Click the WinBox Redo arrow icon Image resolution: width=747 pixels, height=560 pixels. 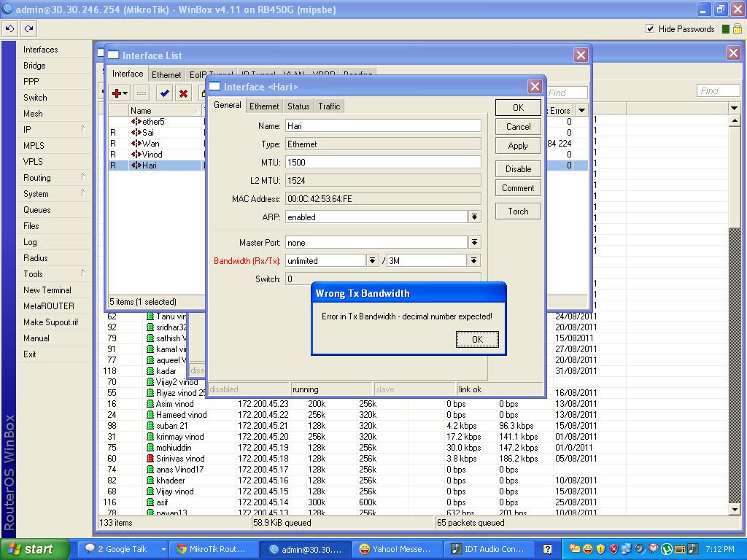[28, 28]
